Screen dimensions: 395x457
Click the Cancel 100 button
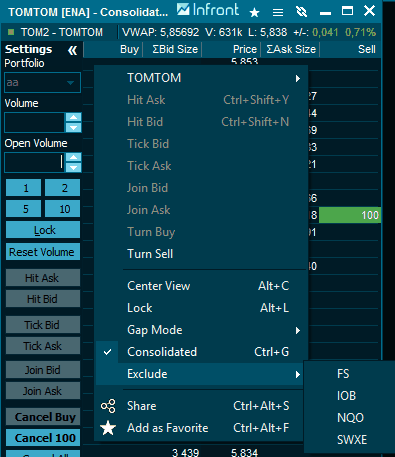[x=43, y=438]
